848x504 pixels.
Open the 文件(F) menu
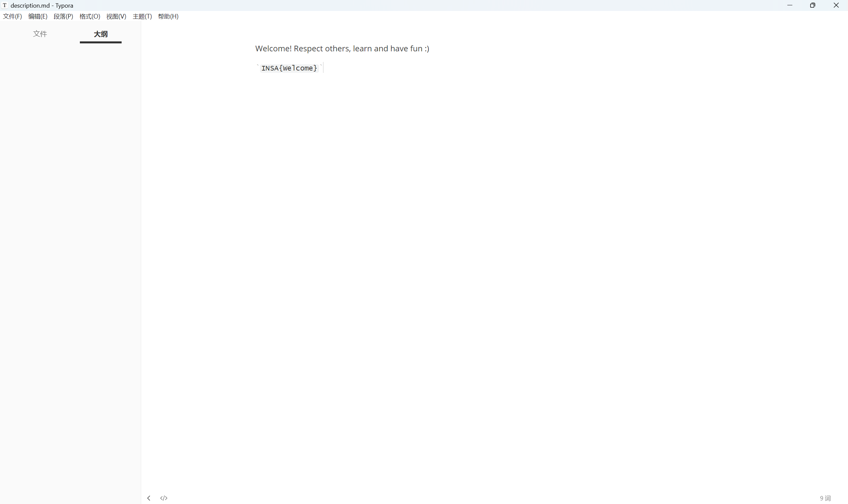[13, 16]
